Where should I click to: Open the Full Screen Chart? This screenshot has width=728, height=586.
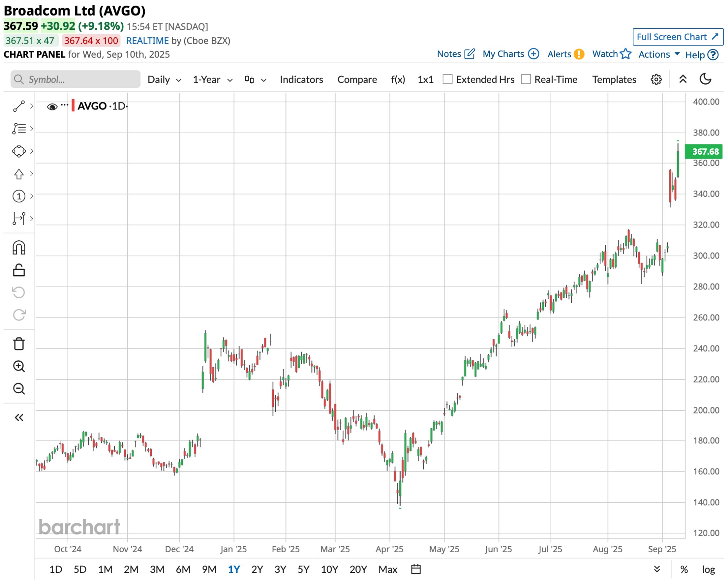[x=678, y=37]
